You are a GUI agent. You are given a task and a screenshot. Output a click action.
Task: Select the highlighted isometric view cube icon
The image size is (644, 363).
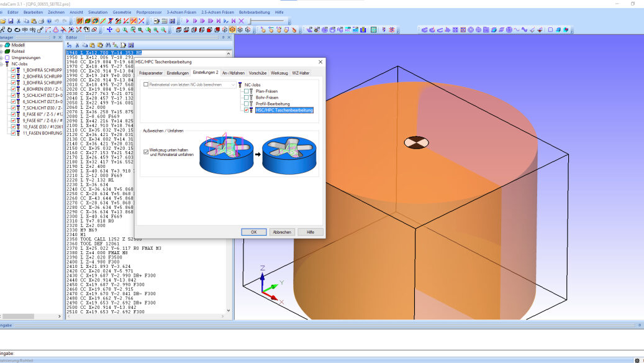(232, 29)
